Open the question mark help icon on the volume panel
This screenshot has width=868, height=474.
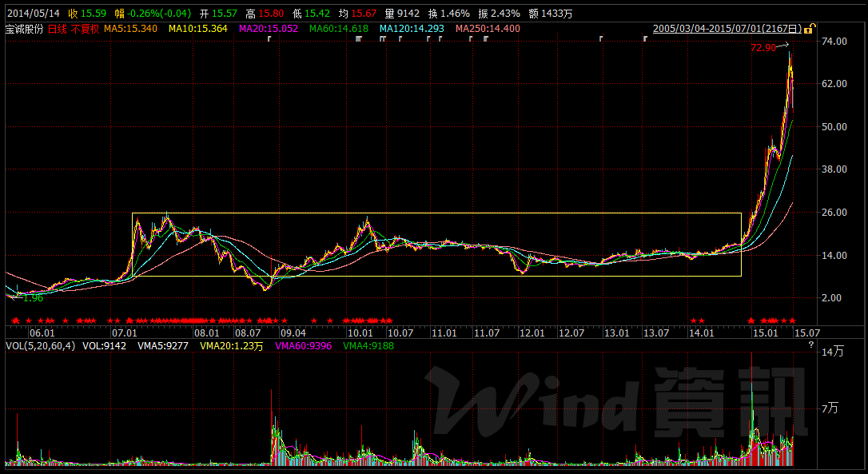click(811, 345)
